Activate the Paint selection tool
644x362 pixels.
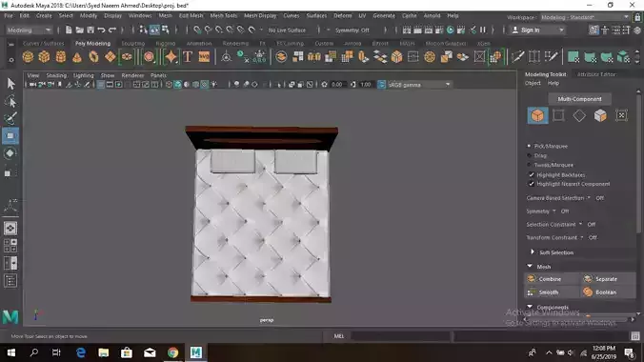click(x=10, y=119)
